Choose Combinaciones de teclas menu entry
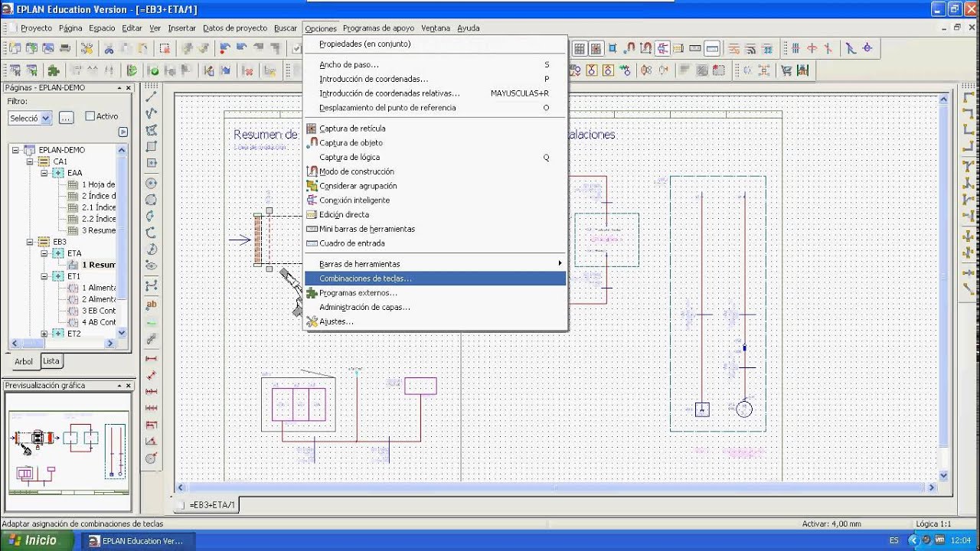980x551 pixels. [436, 279]
